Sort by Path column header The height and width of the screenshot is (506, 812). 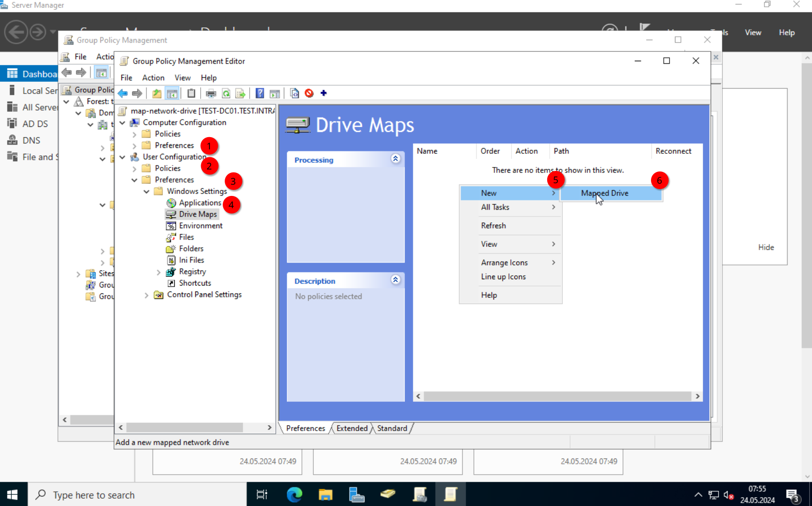point(601,151)
